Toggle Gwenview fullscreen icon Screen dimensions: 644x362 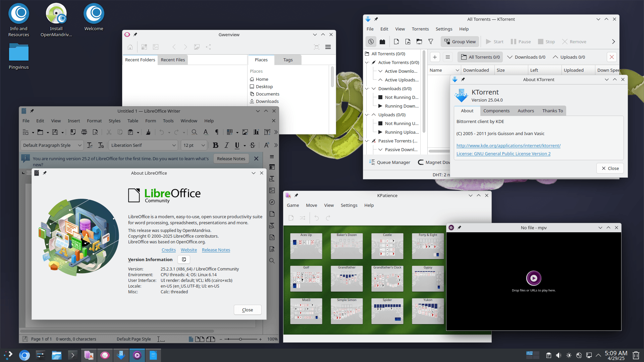(x=316, y=47)
